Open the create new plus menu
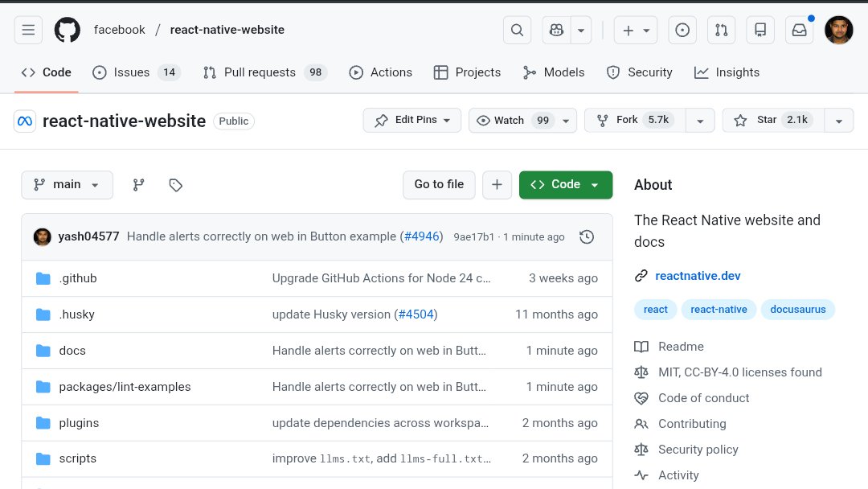Viewport: 868px width, 489px height. 636,30
